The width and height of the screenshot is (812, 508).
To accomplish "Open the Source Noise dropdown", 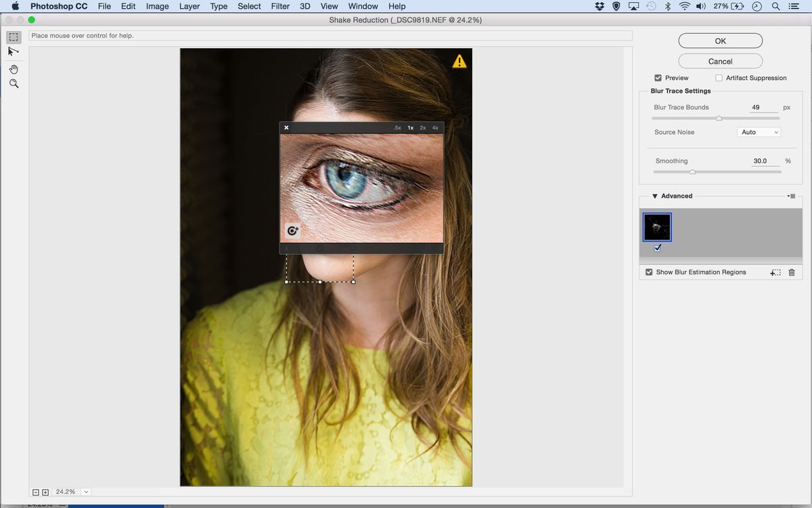I will pos(759,132).
